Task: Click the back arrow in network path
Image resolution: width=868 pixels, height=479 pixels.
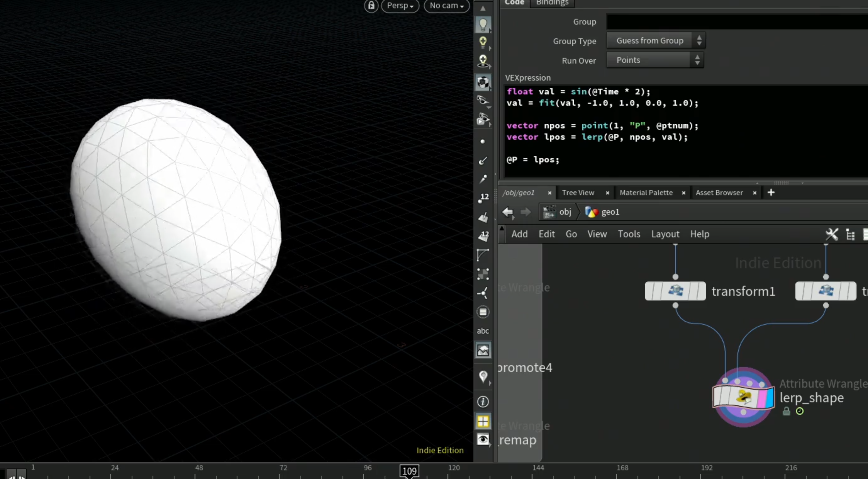Action: point(508,212)
